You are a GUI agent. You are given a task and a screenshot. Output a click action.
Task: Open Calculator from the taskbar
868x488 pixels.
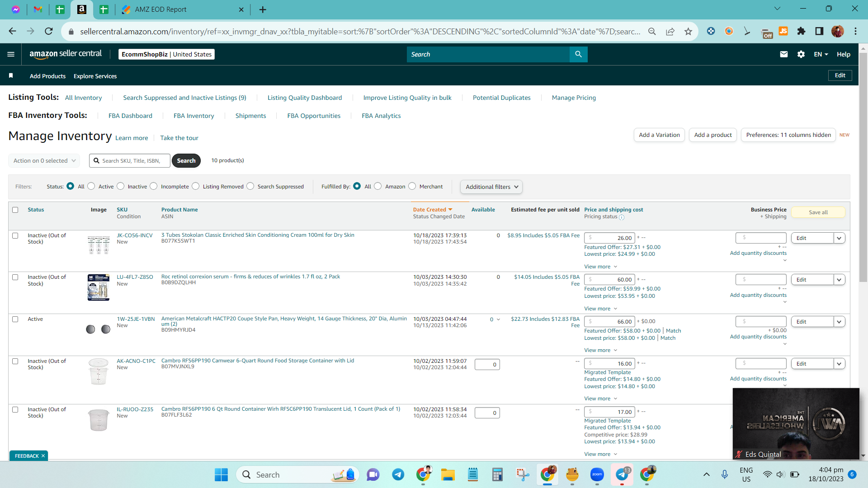pos(497,474)
